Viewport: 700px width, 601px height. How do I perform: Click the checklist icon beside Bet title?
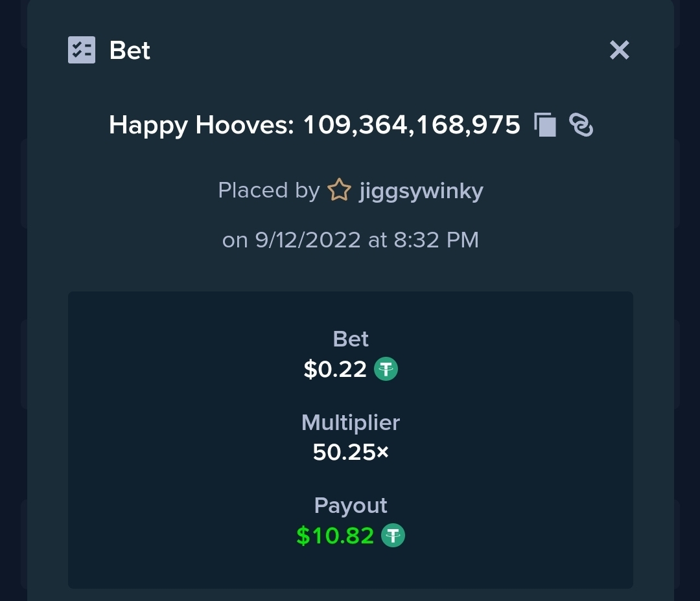81,49
